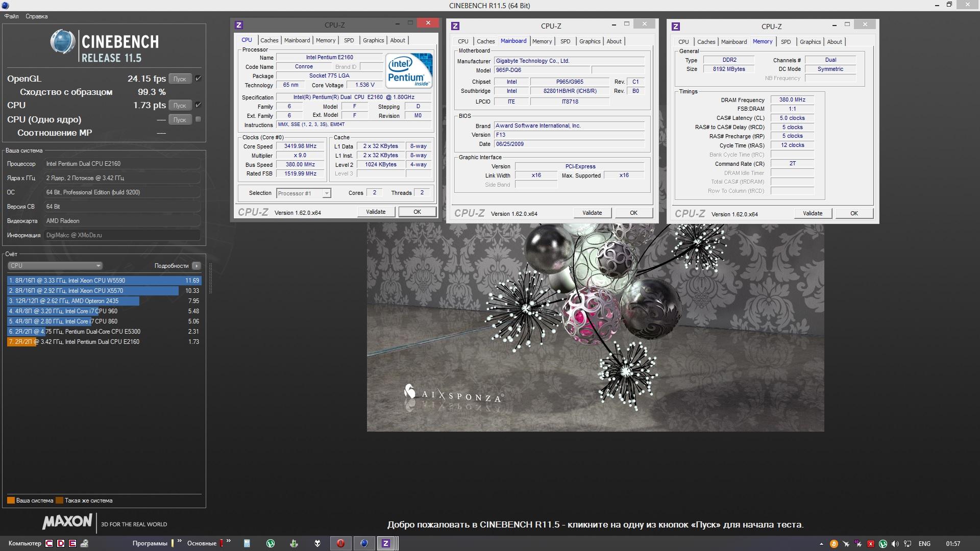Click Core Speed 3419.98 MHz value
The height and width of the screenshot is (551, 980).
click(300, 146)
